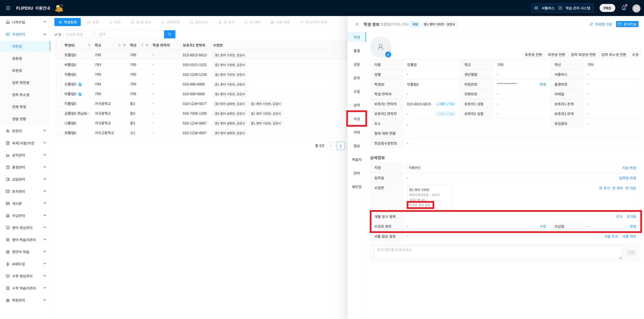
Task: Click 변경 for 수납일
Action: [x=633, y=227]
